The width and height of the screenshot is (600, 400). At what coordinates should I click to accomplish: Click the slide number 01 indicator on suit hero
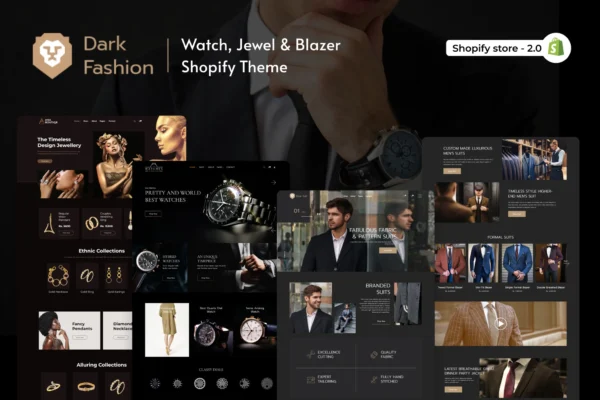click(x=297, y=211)
